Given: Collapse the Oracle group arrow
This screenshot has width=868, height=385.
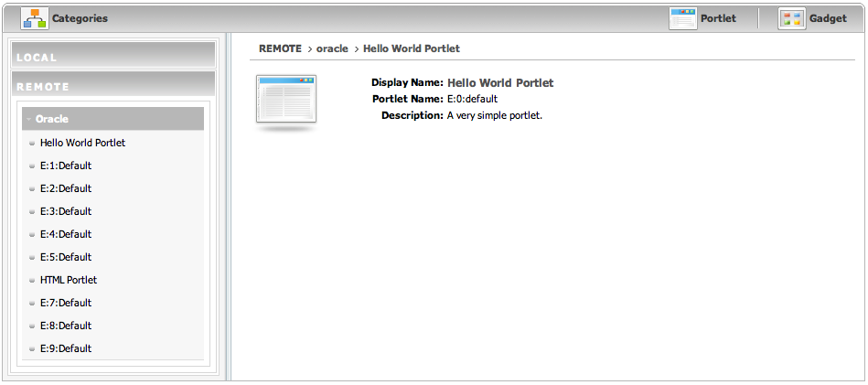Looking at the screenshot, I should coord(29,119).
